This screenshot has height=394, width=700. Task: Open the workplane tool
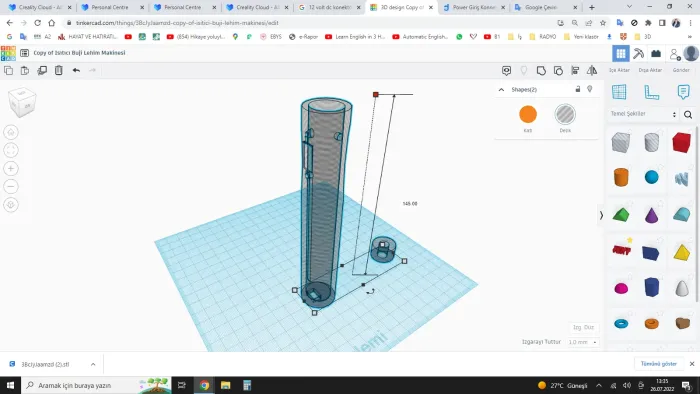point(619,92)
